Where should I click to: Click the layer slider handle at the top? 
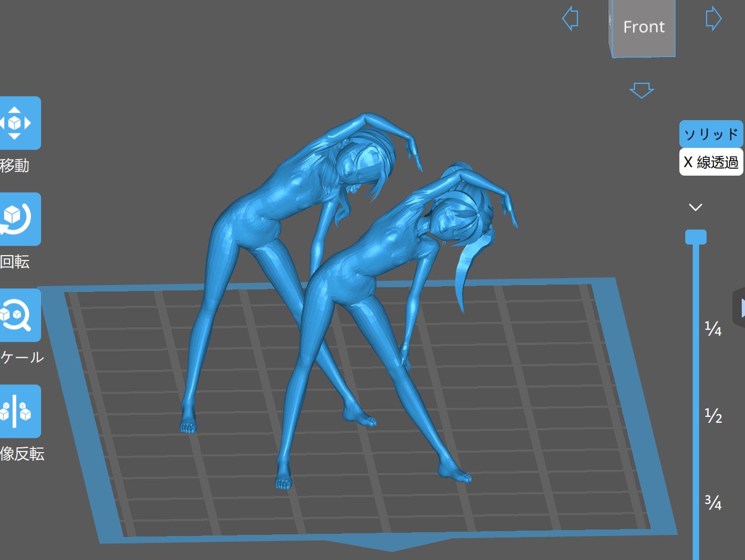696,237
